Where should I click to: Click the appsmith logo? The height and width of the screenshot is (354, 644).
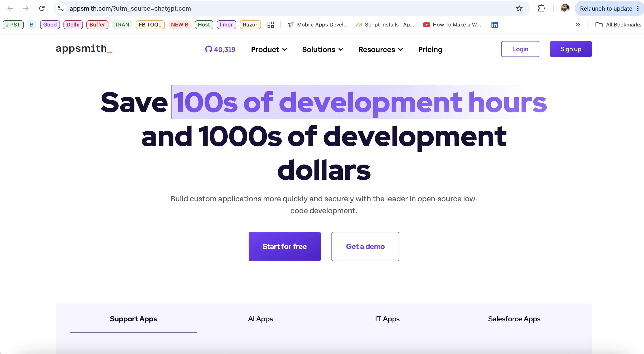tap(84, 49)
